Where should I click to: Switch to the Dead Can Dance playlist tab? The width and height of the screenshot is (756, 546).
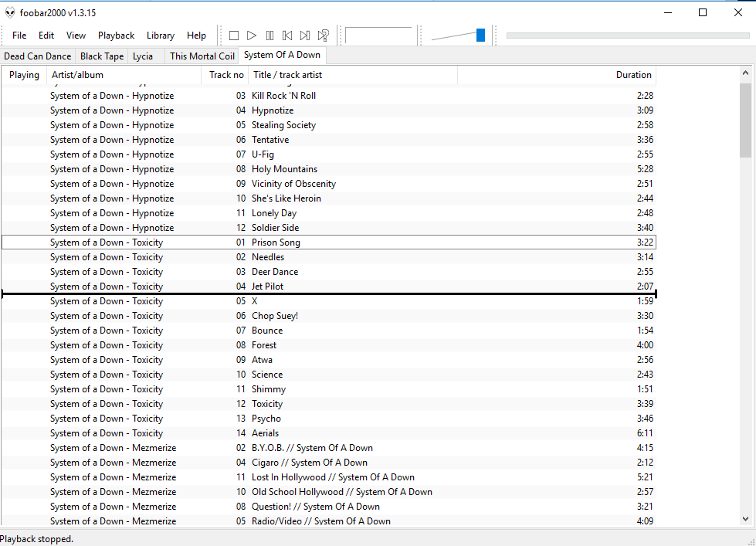[x=38, y=56]
